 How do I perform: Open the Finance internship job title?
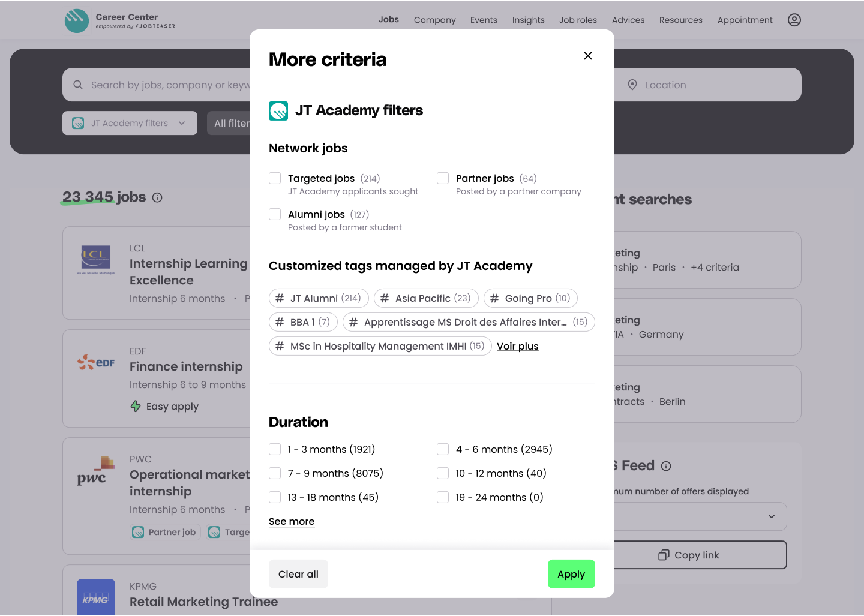(x=186, y=366)
